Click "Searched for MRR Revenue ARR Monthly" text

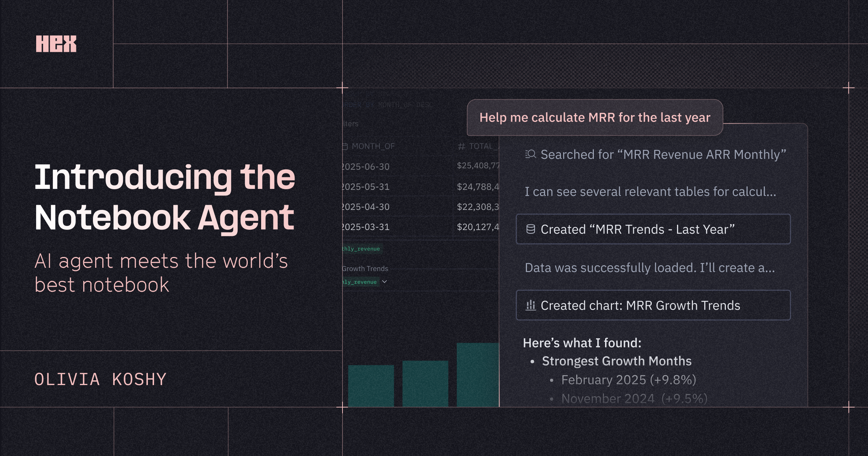point(663,155)
